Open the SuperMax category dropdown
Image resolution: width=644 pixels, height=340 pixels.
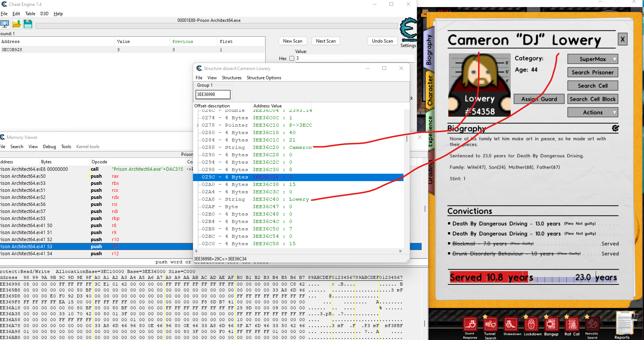592,59
